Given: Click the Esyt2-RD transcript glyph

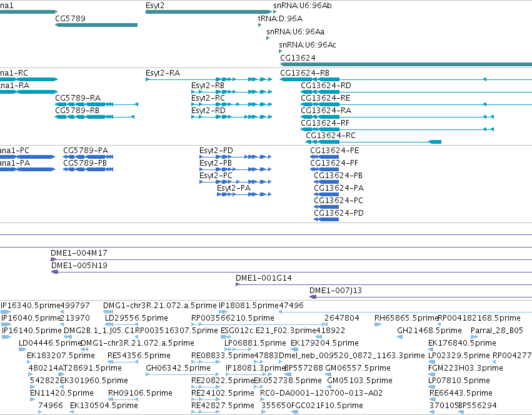Looking at the screenshot, I should coord(232,117).
